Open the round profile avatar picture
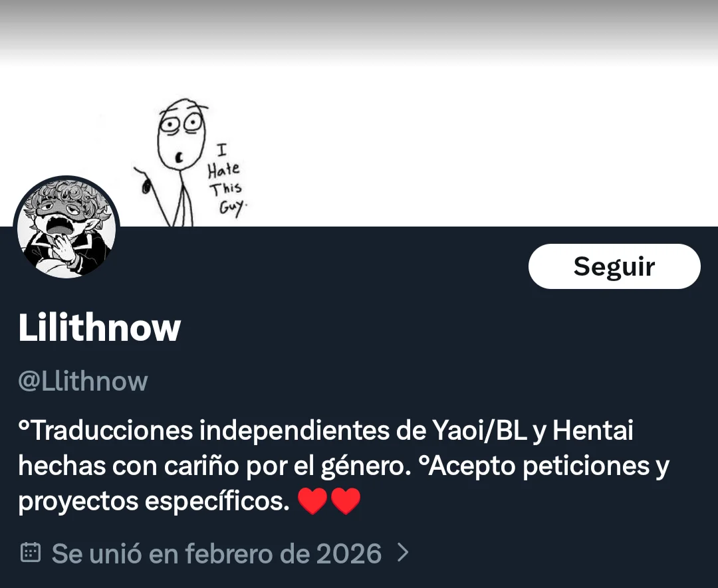 pyautogui.click(x=66, y=227)
